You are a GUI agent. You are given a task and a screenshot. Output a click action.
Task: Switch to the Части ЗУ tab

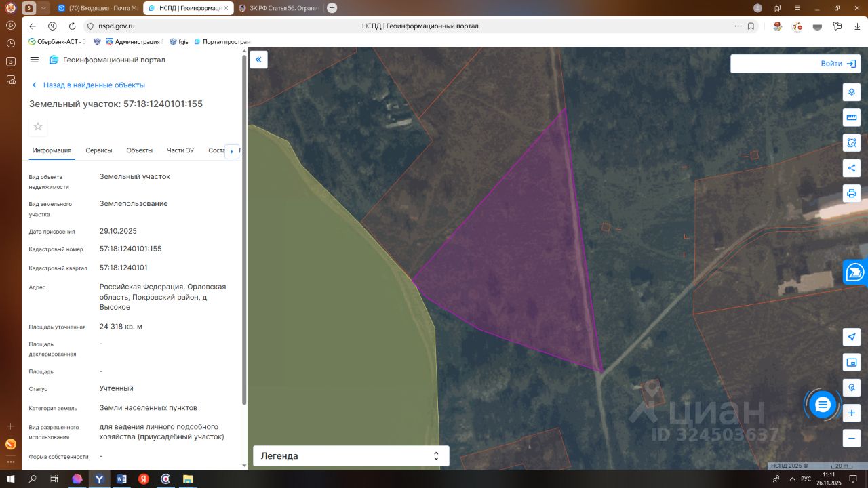[180, 150]
